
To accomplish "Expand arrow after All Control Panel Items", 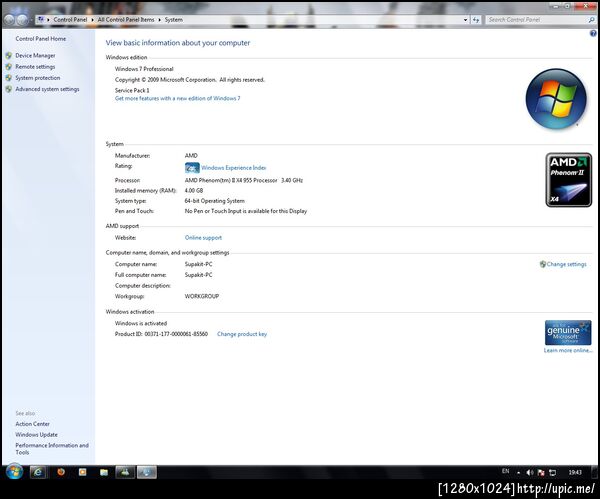I will coord(159,20).
